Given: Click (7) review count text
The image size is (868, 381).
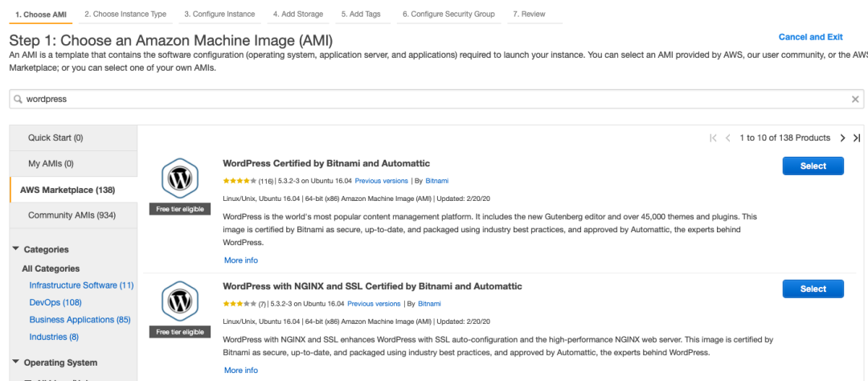Looking at the screenshot, I should coord(262,304).
